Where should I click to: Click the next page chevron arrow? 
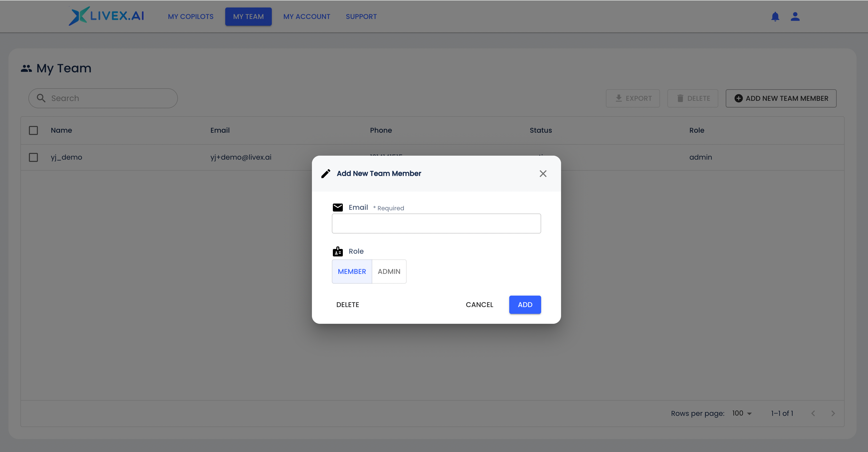click(833, 413)
